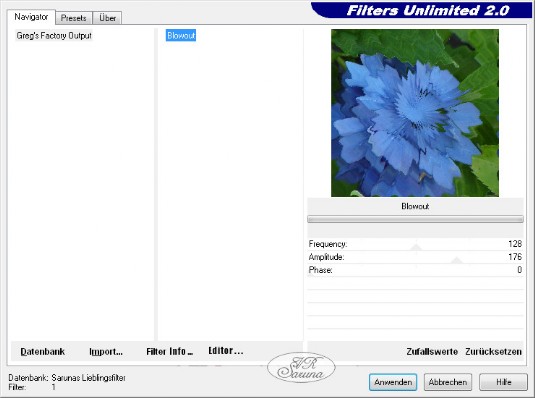
Task: Click the Frequency value 128
Action: click(x=515, y=244)
